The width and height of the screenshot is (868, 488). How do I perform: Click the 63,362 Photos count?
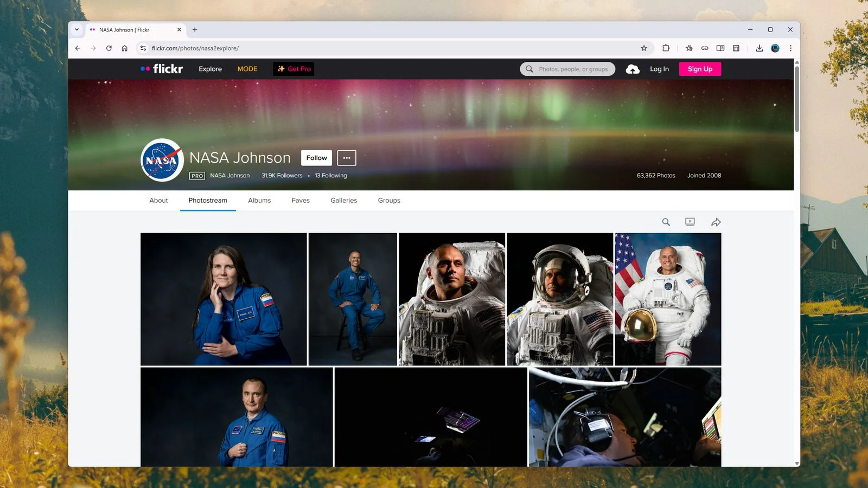656,176
